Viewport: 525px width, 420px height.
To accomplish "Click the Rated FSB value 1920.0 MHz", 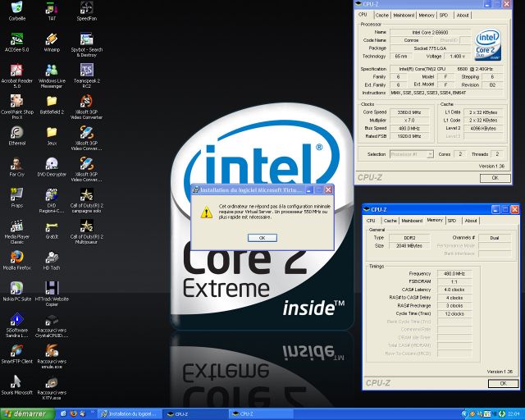I will click(409, 136).
